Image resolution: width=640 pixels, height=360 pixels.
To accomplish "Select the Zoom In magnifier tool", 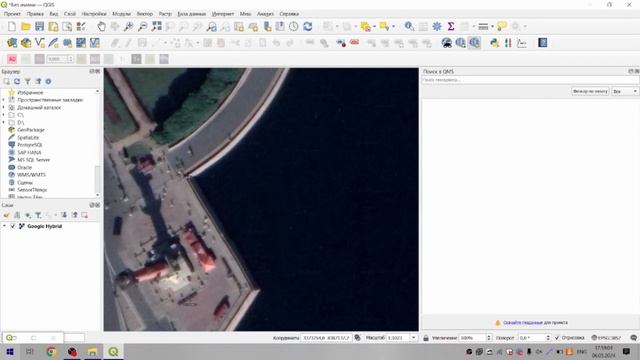I will point(129,27).
